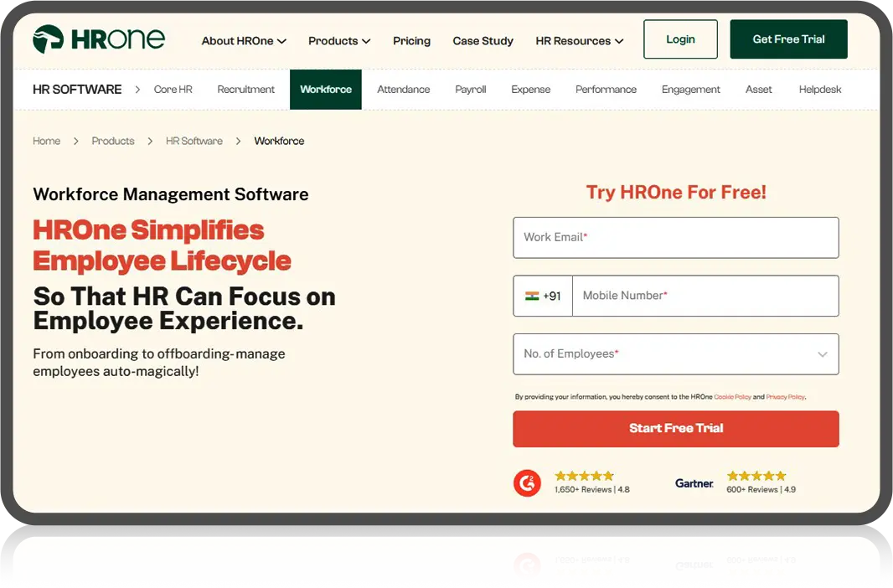Viewport: 893px width, 588px height.
Task: Expand the Products menu
Action: coord(338,39)
